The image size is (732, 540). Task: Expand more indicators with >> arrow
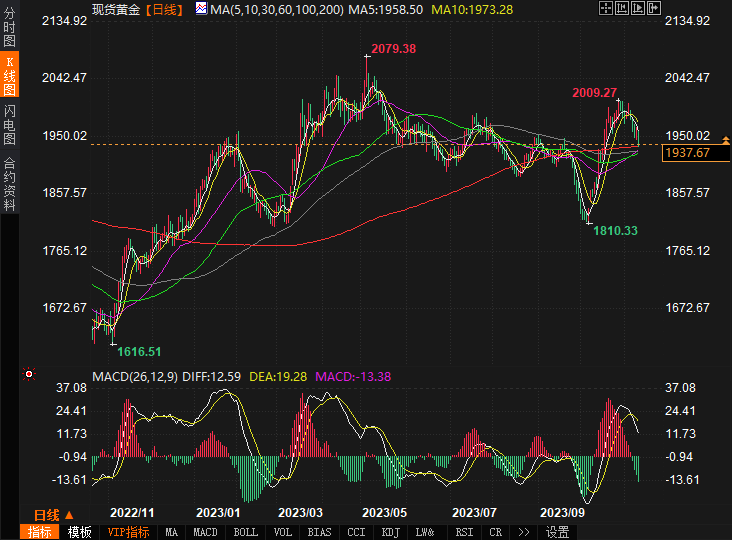click(x=524, y=532)
